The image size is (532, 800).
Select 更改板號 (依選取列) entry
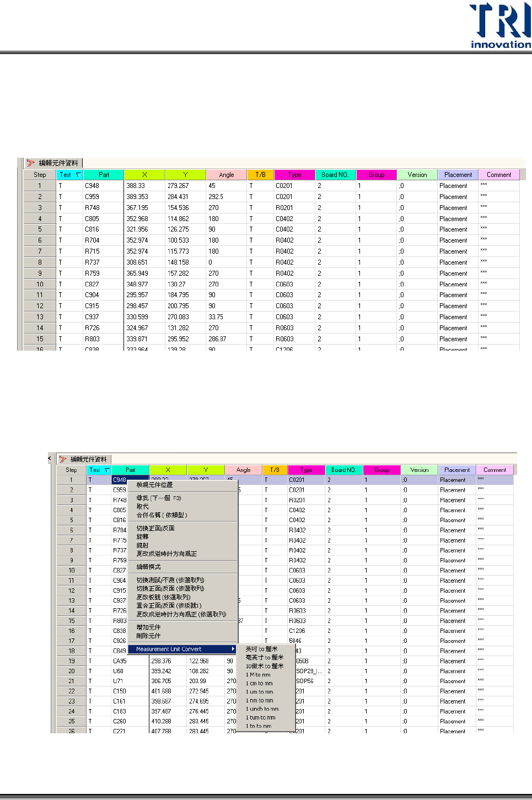click(163, 597)
